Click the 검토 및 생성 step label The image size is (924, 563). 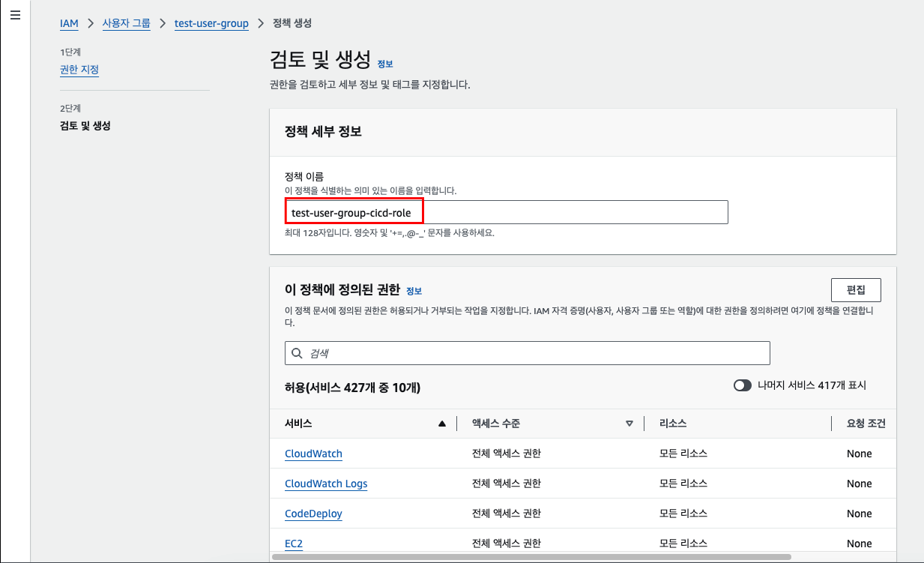85,125
